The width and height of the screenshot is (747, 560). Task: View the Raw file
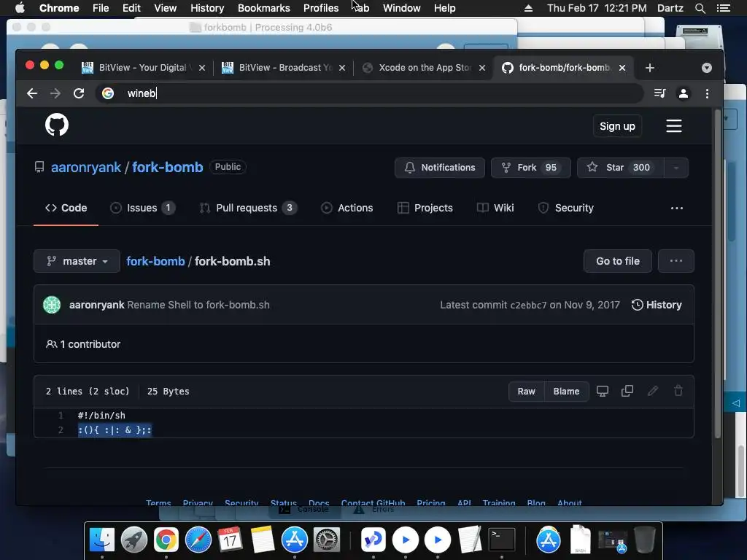coord(526,392)
